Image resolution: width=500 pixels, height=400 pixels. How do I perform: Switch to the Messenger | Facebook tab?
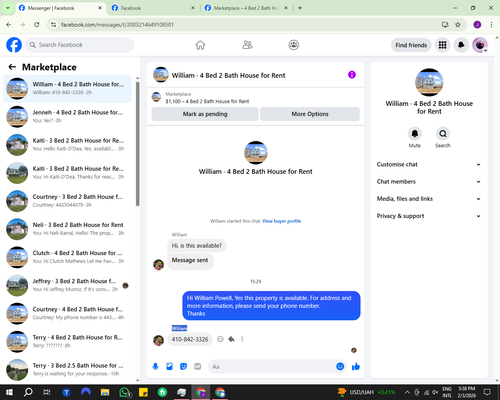click(x=60, y=8)
